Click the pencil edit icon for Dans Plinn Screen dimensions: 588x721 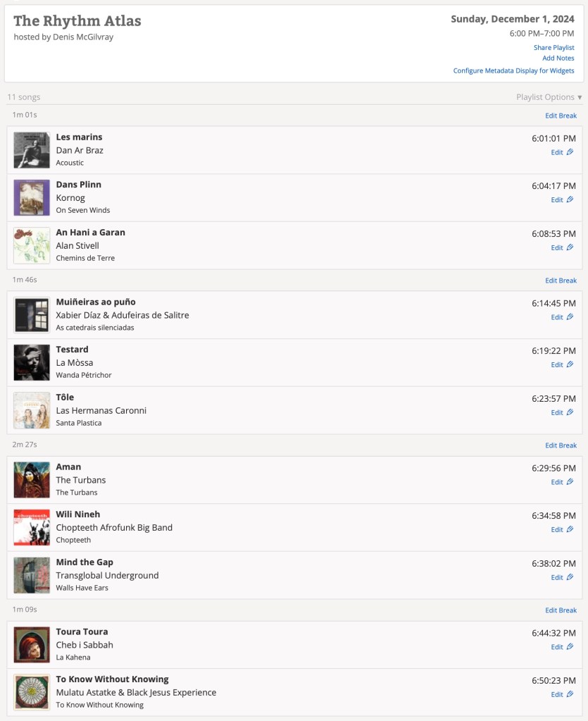tap(570, 199)
